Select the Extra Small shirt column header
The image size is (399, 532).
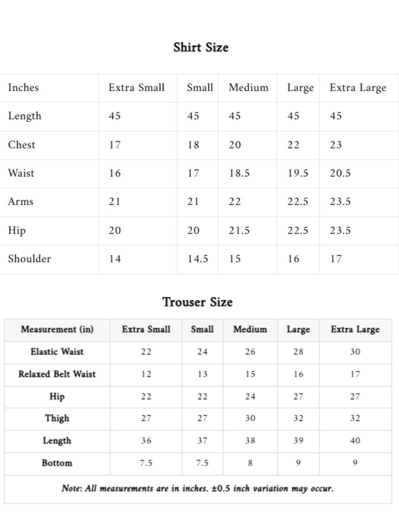[x=136, y=88]
